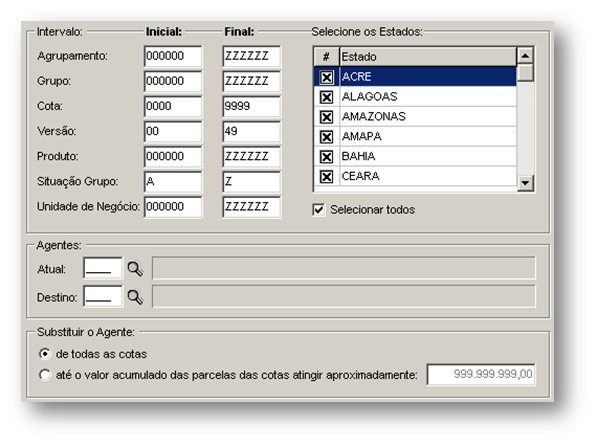Uncheck the ACRE state checkbox
596x444 pixels.
[x=326, y=77]
